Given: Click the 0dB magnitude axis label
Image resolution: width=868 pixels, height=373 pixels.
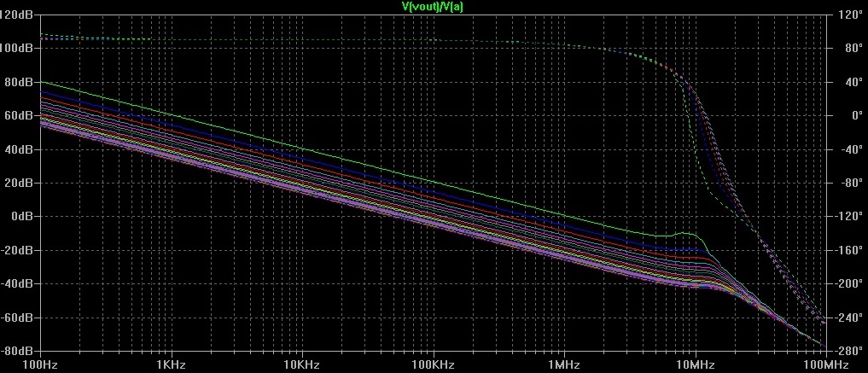Looking at the screenshot, I should tap(23, 217).
